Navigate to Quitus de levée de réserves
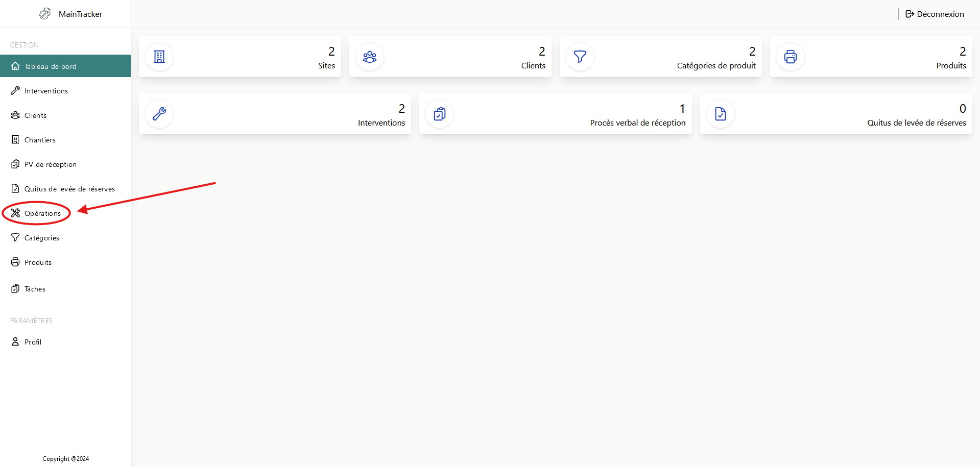This screenshot has height=467, width=980. 69,189
